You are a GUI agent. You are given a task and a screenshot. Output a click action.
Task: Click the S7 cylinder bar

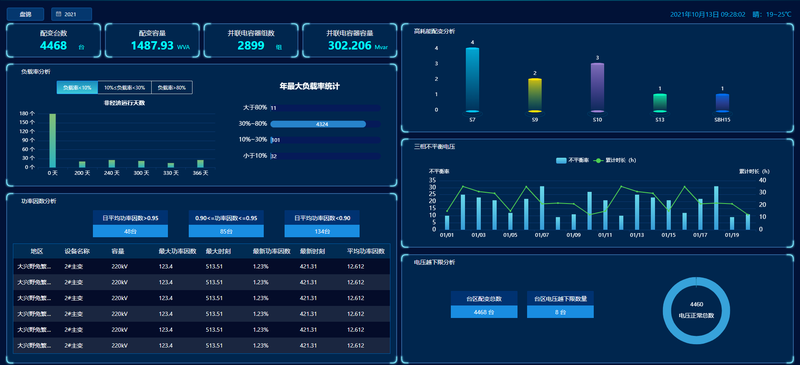click(472, 80)
